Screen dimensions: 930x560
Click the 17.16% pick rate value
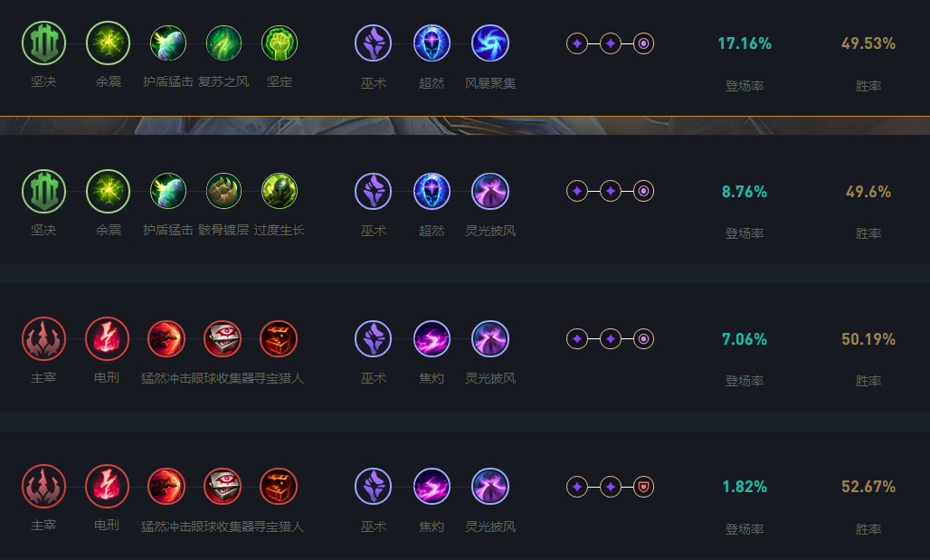point(744,43)
